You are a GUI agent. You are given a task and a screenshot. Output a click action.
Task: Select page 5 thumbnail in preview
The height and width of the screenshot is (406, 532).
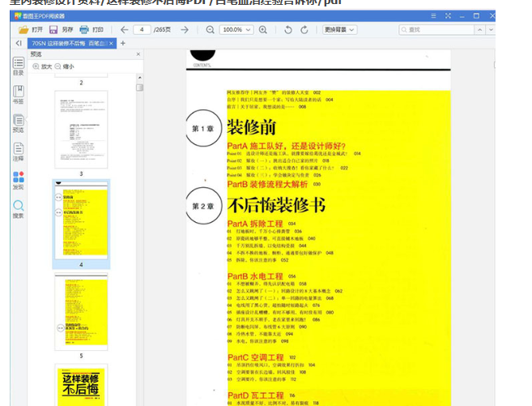tap(81, 311)
